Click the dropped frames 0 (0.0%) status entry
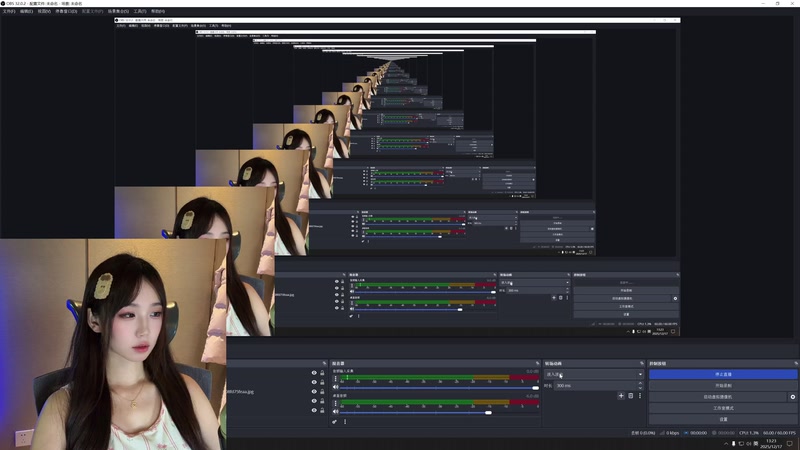The image size is (800, 450). click(643, 433)
